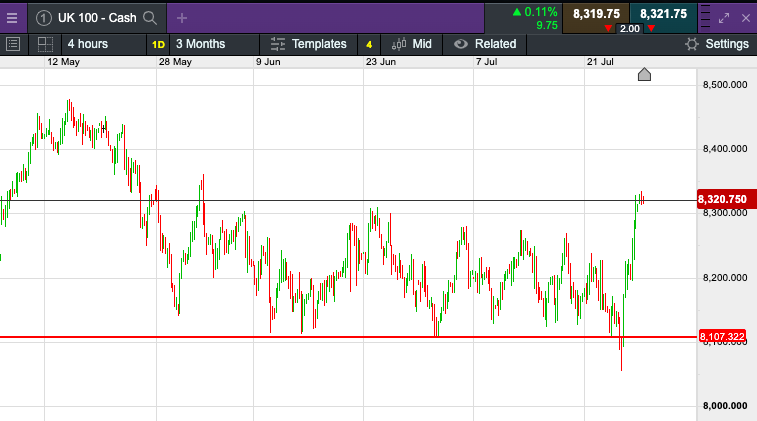Click the Settings gear icon
Viewport: 757px width, 421px height.
691,44
